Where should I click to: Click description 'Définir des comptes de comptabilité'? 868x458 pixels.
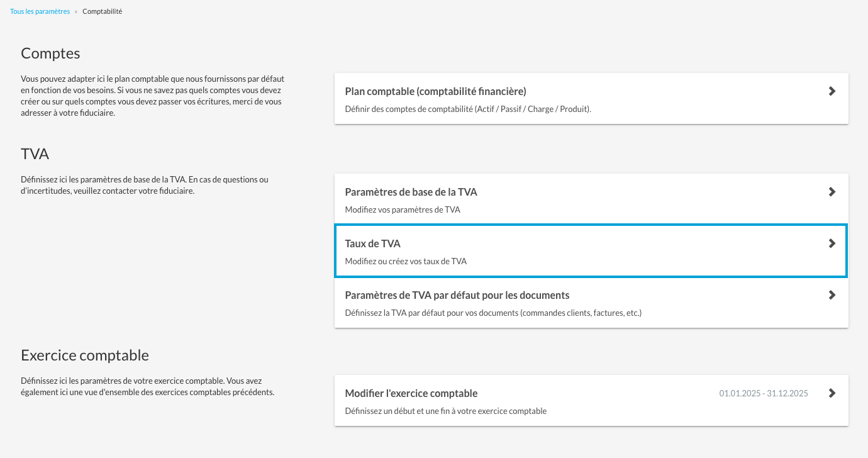tap(468, 109)
